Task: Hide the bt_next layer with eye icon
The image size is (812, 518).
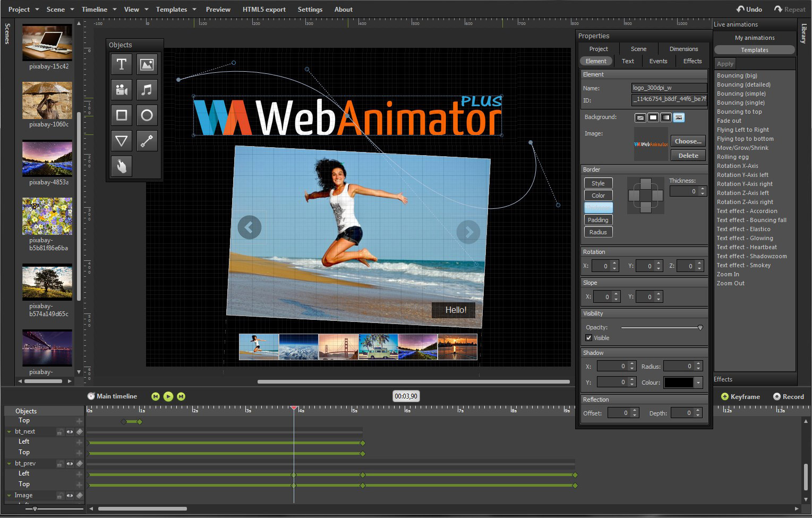Action: 70,432
